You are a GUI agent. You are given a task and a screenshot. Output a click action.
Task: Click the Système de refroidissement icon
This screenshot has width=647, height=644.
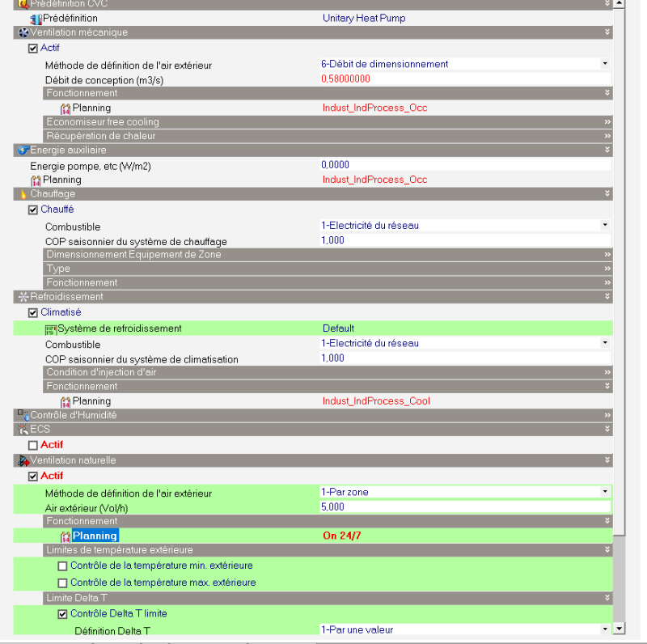point(51,328)
